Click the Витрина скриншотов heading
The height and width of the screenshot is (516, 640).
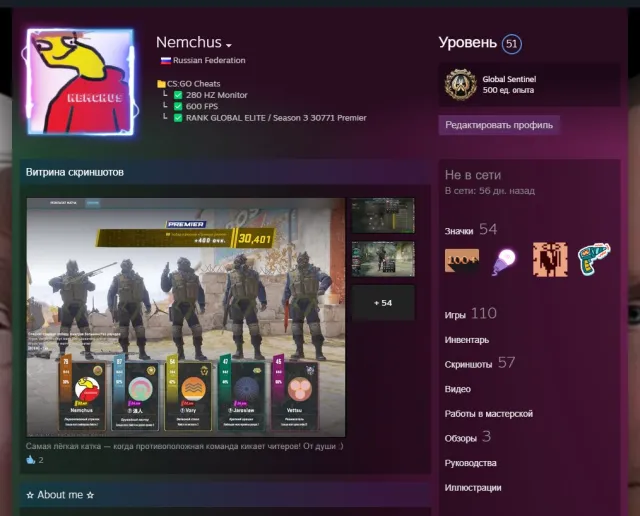(75, 172)
